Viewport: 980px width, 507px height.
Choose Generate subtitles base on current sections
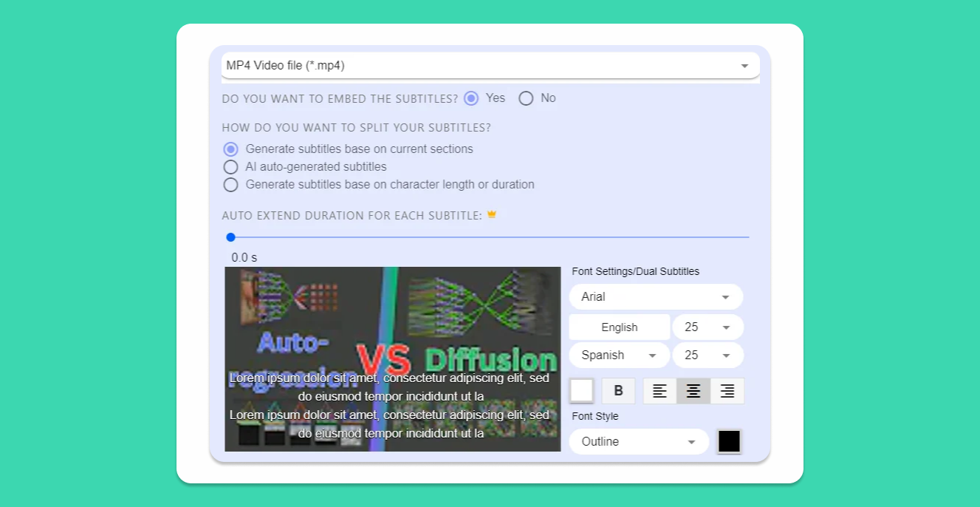coord(231,149)
